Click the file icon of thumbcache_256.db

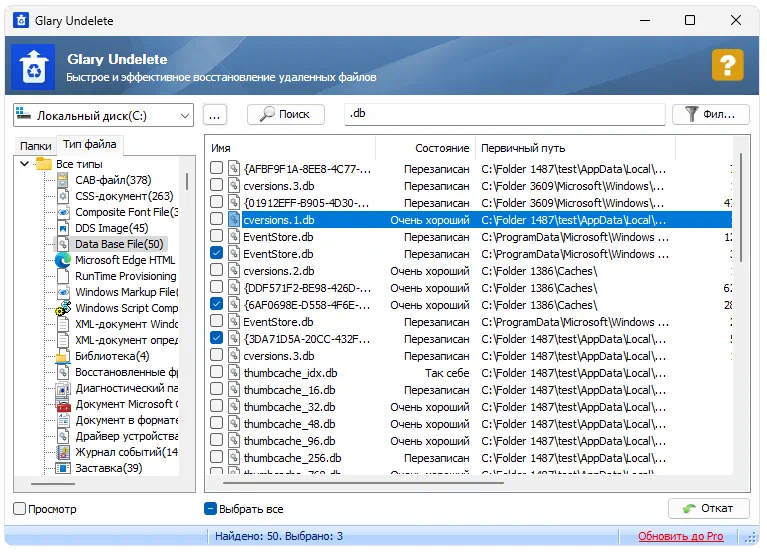coord(234,458)
